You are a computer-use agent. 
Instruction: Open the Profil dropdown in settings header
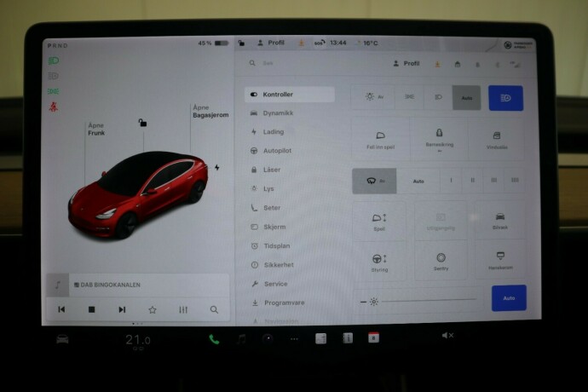point(406,63)
